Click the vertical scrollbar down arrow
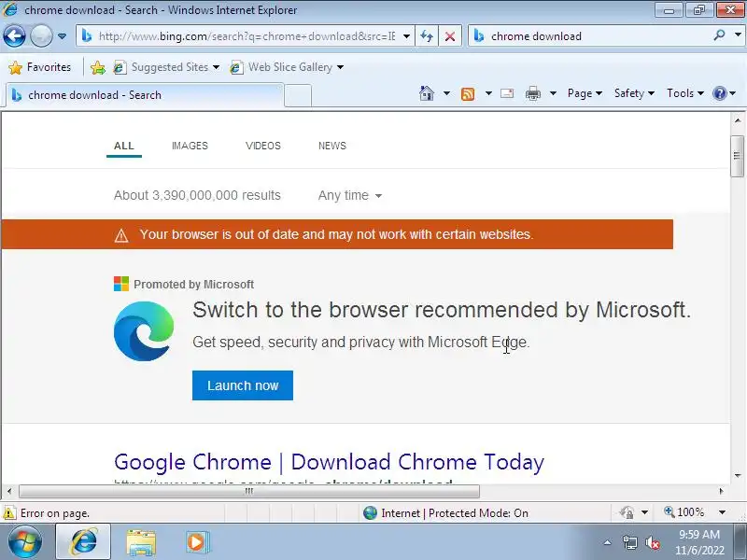The height and width of the screenshot is (560, 747). [737, 476]
